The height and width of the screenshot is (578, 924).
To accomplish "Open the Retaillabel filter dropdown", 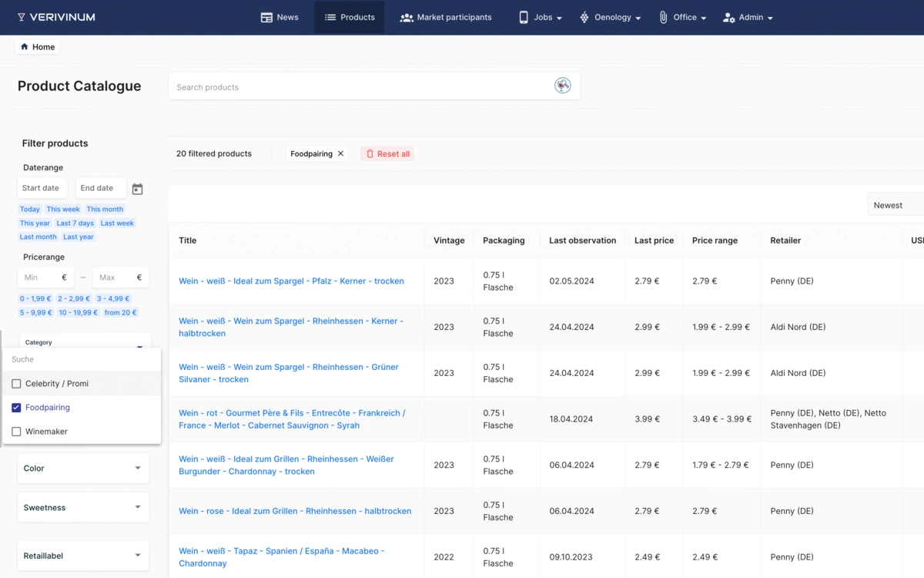I will pyautogui.click(x=83, y=555).
